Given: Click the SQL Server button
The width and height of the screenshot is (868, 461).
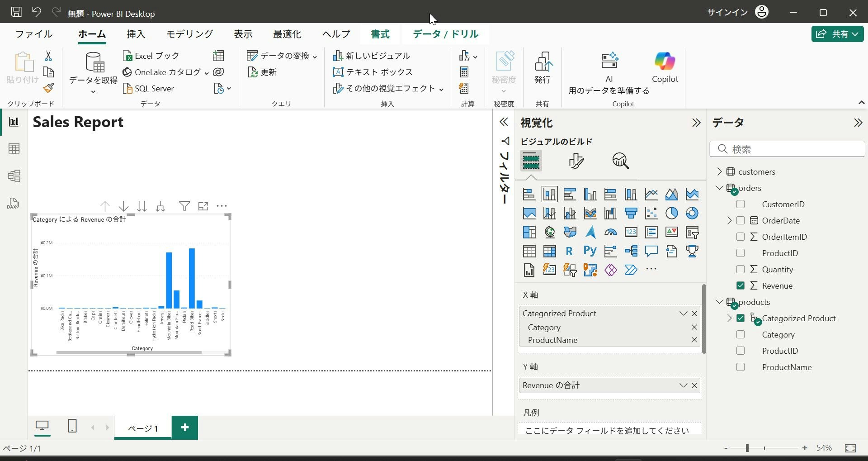Looking at the screenshot, I should point(148,88).
